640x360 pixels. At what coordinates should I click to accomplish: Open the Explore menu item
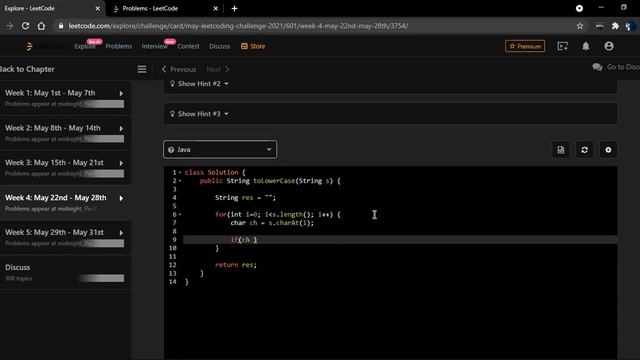coord(85,46)
